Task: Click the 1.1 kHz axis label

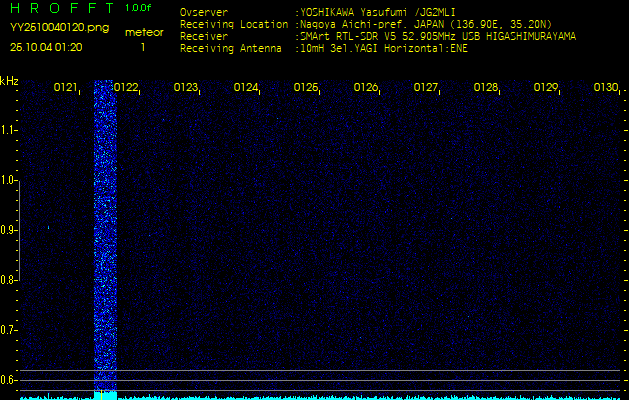Action: [7, 130]
